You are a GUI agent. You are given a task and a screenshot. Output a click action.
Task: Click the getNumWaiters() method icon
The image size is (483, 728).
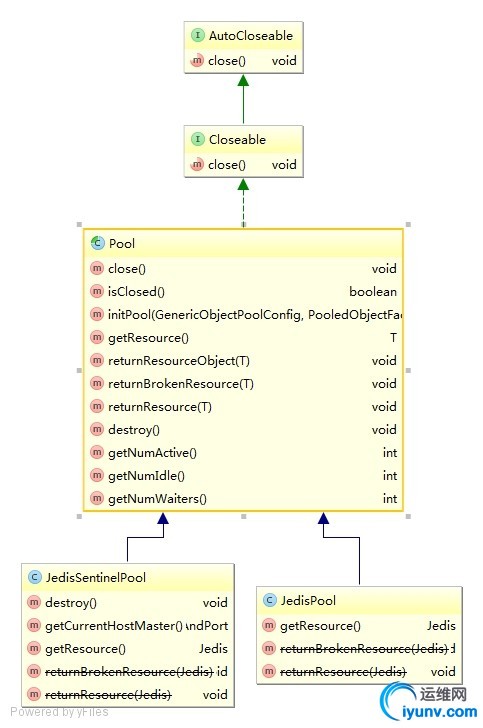pyautogui.click(x=97, y=499)
